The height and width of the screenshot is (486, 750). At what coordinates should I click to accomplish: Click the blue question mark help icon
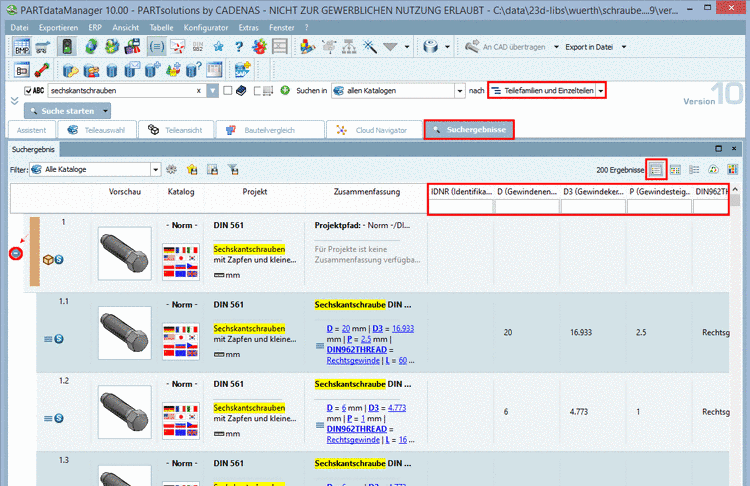[239, 46]
